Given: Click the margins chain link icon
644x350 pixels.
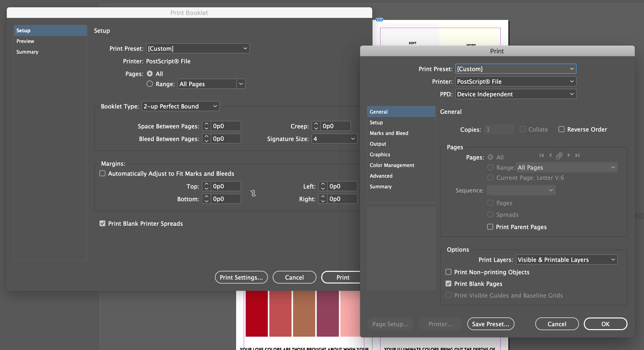Looking at the screenshot, I should pos(253,193).
